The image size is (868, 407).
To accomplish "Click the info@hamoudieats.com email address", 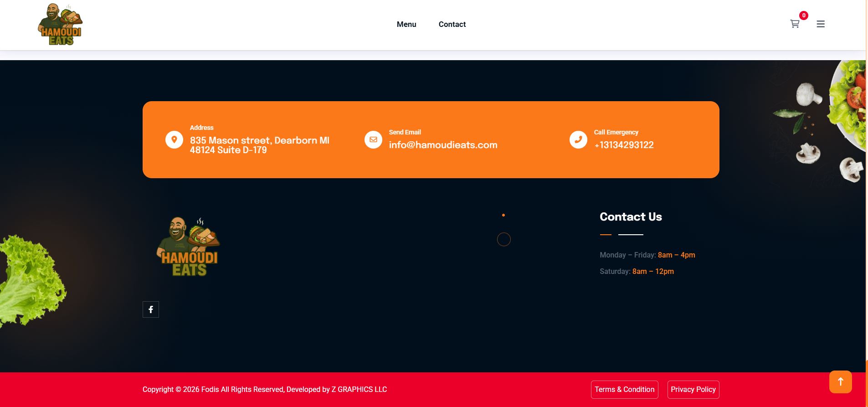I will (443, 145).
